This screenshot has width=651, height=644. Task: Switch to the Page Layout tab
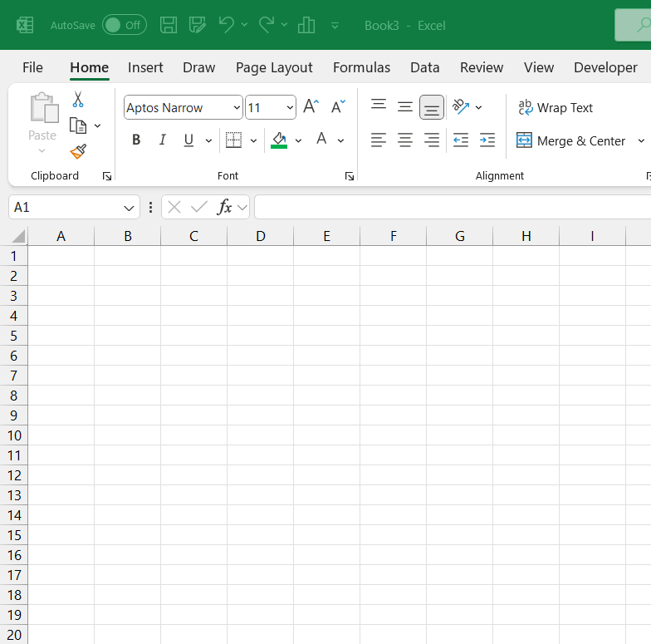(x=274, y=67)
